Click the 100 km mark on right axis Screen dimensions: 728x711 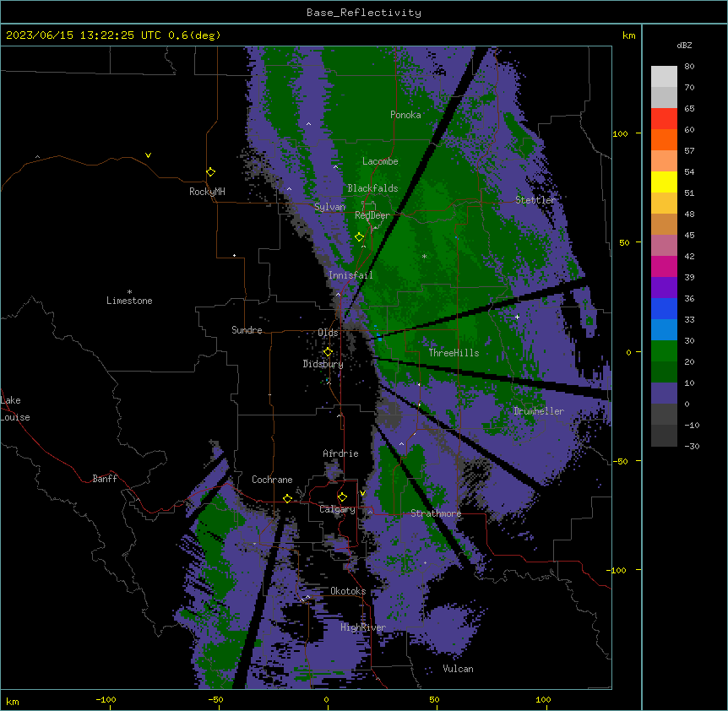click(x=620, y=133)
